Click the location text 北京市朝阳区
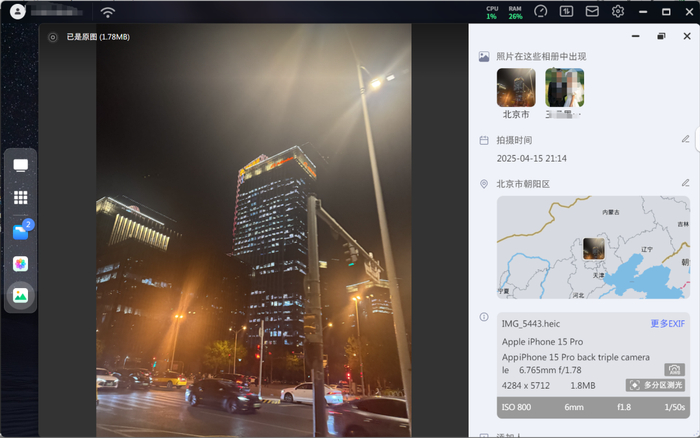Viewport: 700px width, 438px height. pos(523,184)
